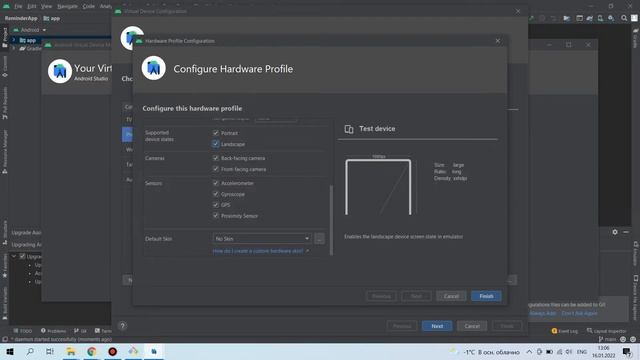This screenshot has width=640, height=360.
Task: Open the SDK Manager toolbar icon
Action: coord(611,18)
